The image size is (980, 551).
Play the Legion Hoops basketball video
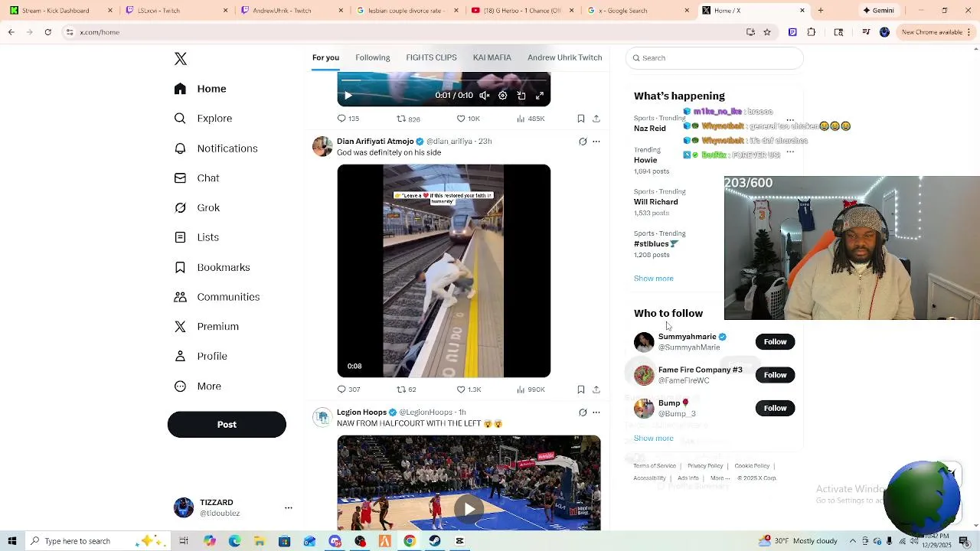point(469,509)
